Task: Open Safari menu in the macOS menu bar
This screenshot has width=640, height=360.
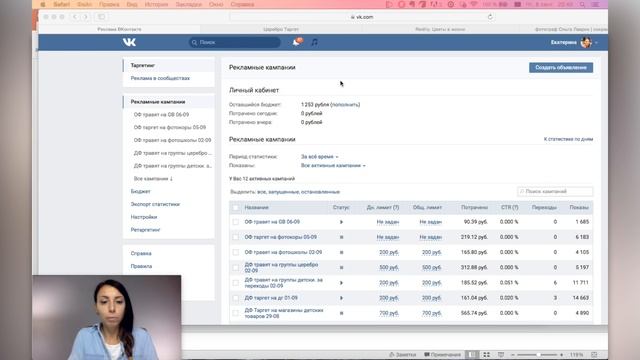Action: coord(62,4)
